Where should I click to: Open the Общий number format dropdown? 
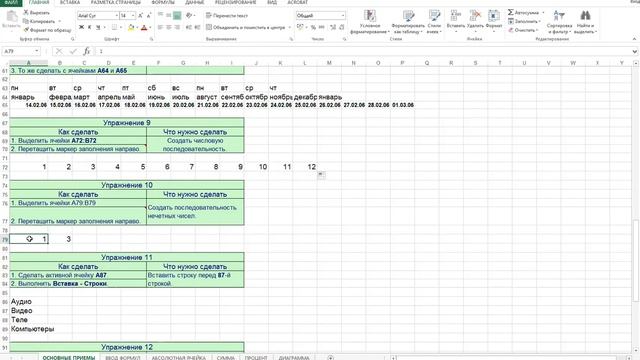(x=342, y=16)
